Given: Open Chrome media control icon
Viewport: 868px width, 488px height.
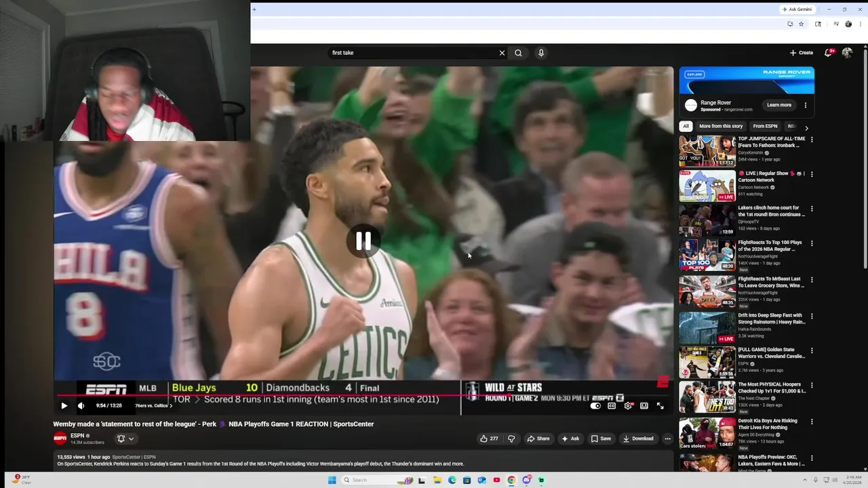Looking at the screenshot, I should click(836, 24).
